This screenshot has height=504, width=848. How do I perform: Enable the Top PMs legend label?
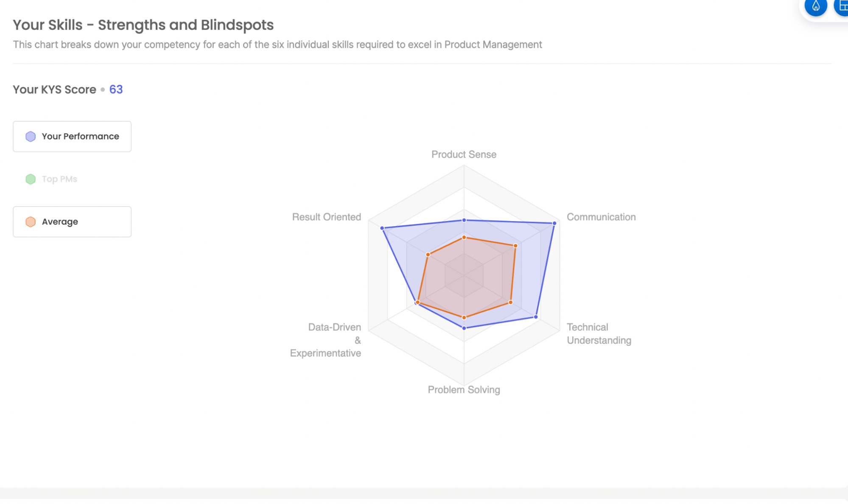[59, 179]
